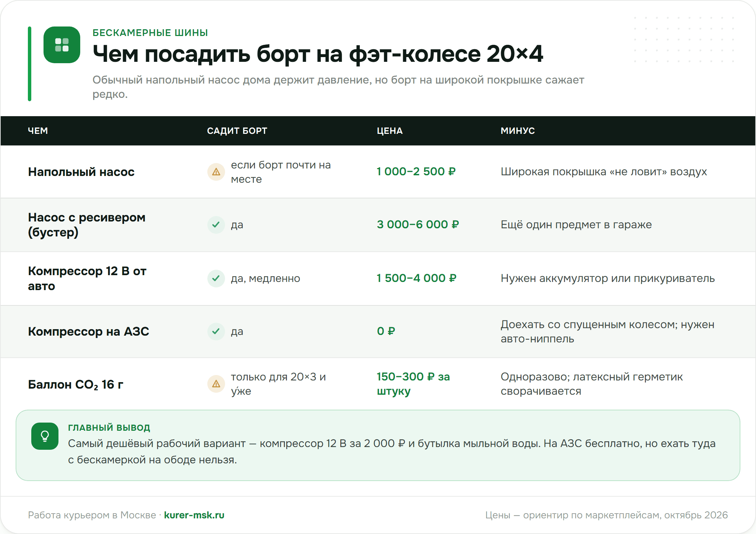Image resolution: width=756 pixels, height=534 pixels.
Task: Click the ЧЕМ column header
Action: tap(38, 131)
